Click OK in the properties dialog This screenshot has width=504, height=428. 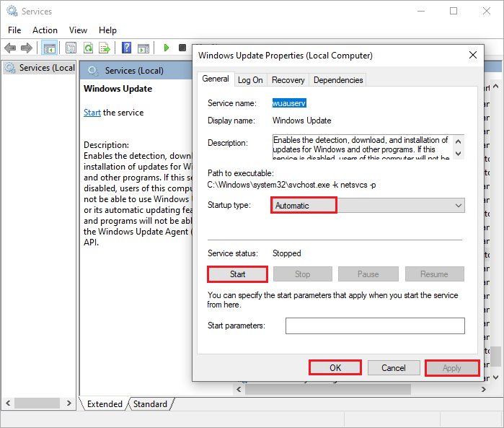point(335,368)
